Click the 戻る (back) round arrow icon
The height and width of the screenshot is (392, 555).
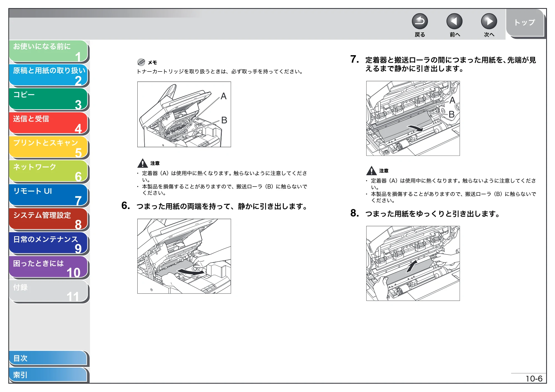click(x=420, y=21)
